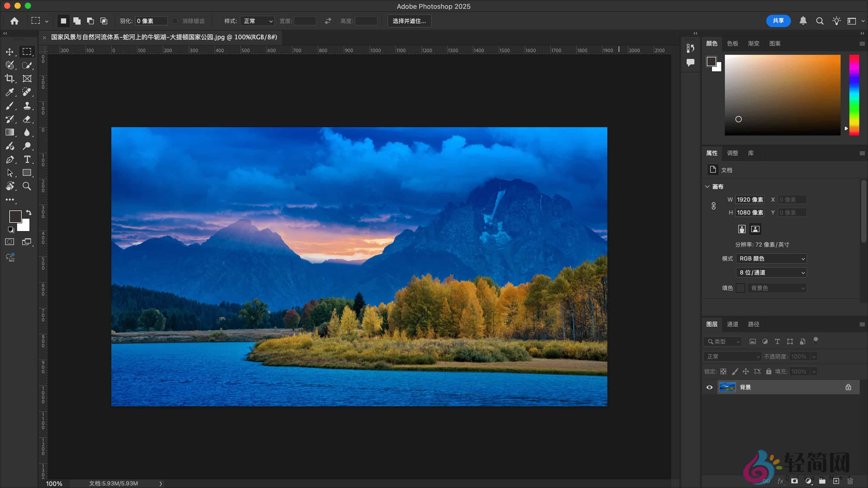This screenshot has width=868, height=488.
Task: Select the Move tool
Action: tap(10, 52)
